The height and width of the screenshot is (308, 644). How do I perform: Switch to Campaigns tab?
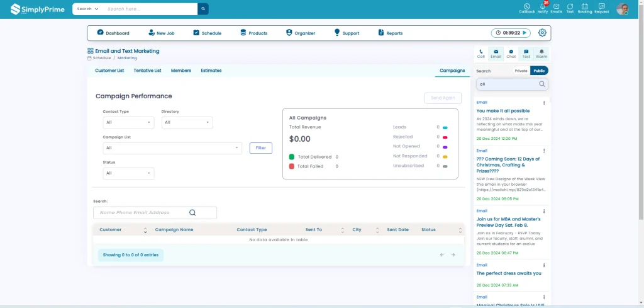(452, 71)
